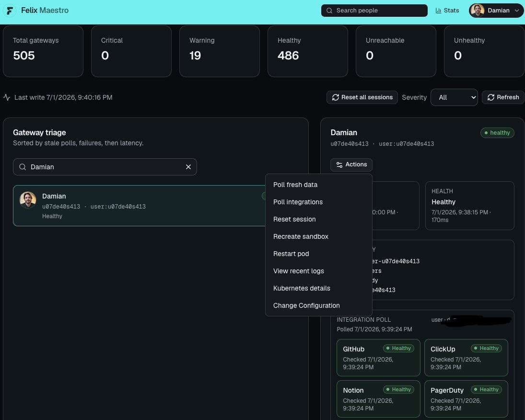Open the Severity All dropdown
Screen dimensions: 525x420
pos(454,97)
